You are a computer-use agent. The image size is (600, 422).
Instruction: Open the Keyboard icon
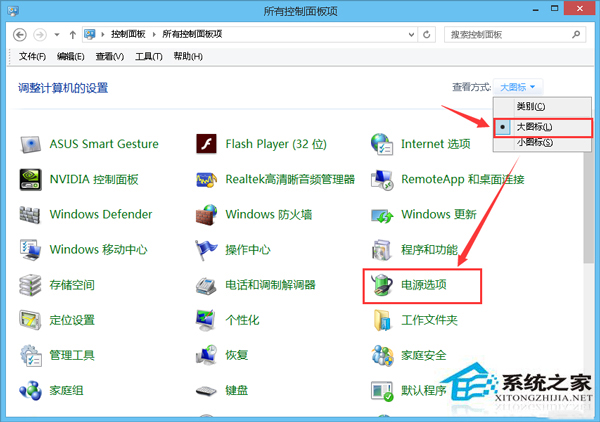coord(206,391)
